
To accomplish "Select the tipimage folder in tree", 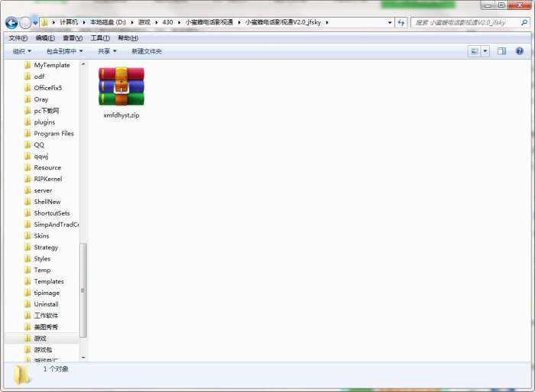I will tap(42, 293).
